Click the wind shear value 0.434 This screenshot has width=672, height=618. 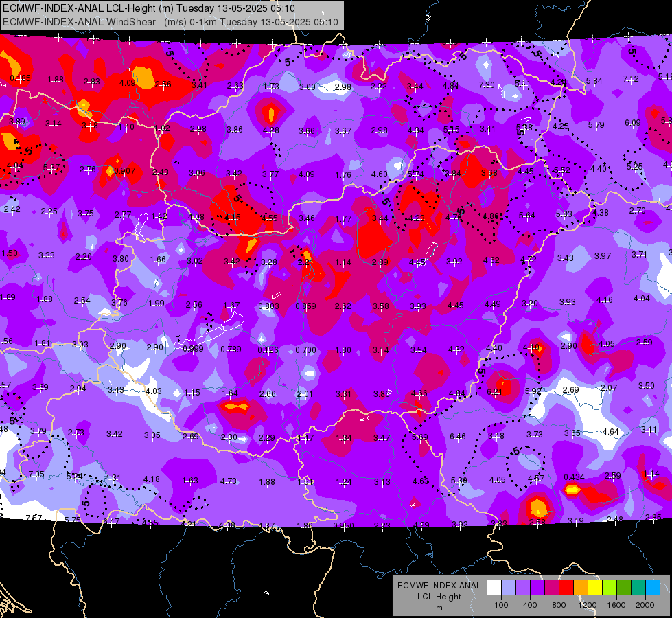(575, 477)
